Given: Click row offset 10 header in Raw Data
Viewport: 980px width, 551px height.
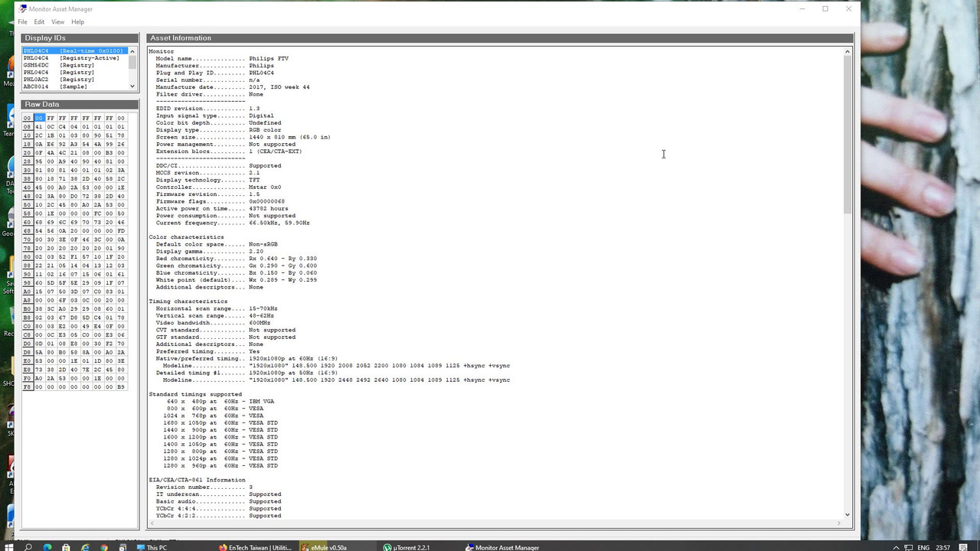Looking at the screenshot, I should tap(28, 135).
